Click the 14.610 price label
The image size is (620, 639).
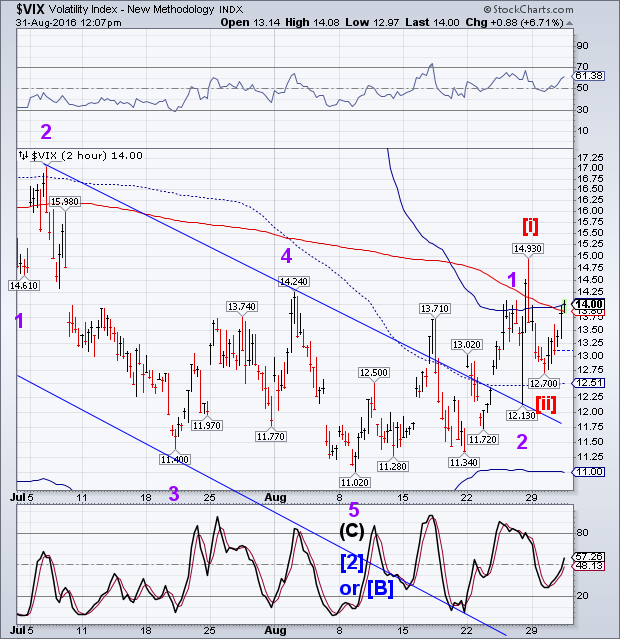pos(24,285)
